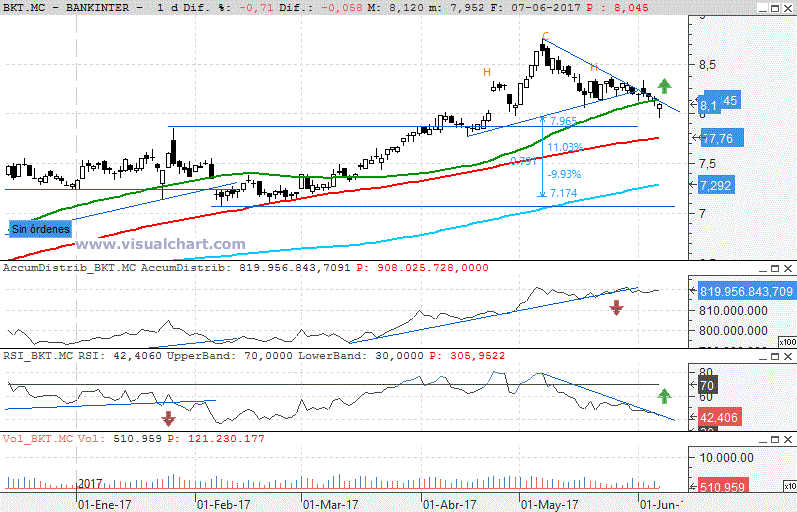The width and height of the screenshot is (797, 512).
Task: Click the 10.000.00 volume axis label
Action: 726,458
